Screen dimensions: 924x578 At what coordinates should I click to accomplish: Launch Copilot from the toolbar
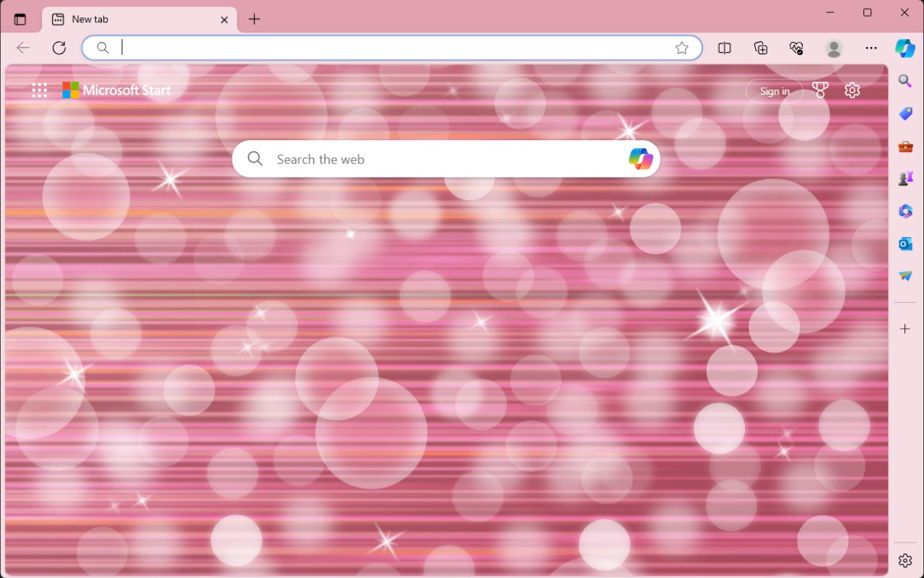pos(905,48)
